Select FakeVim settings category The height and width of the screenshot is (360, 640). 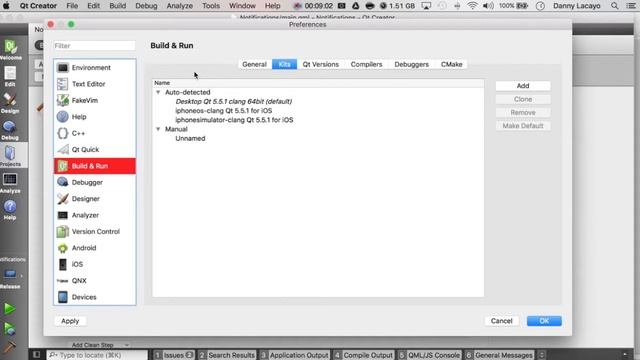pos(94,100)
